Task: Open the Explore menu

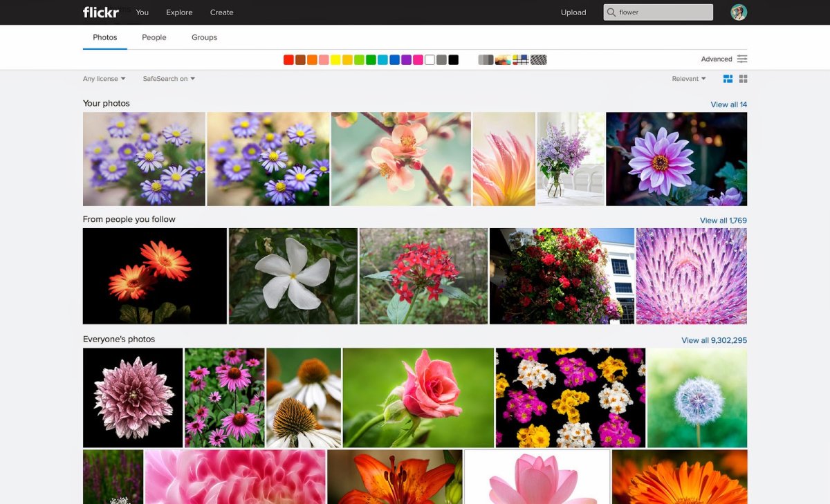Action: [x=179, y=12]
